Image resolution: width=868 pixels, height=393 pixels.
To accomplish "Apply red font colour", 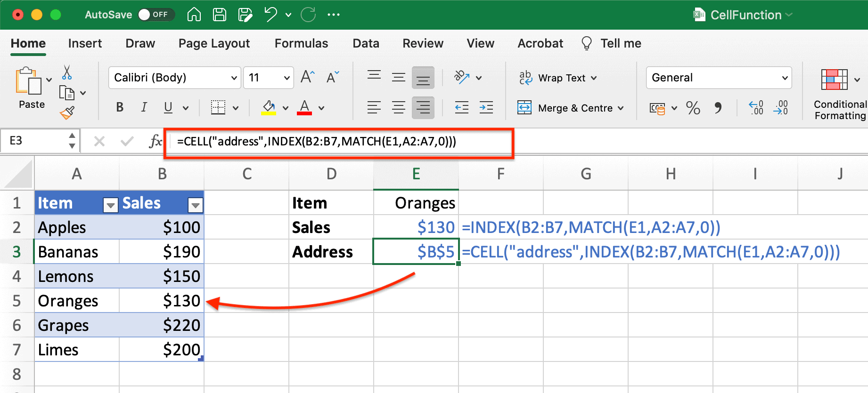I will [304, 108].
